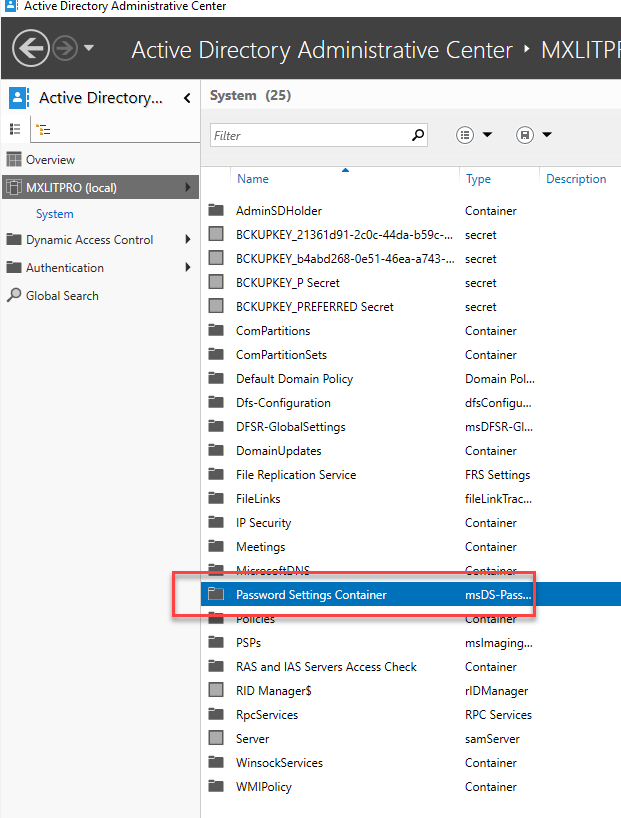Select the list view icon in navigation pane
This screenshot has height=818, width=621.
point(14,129)
